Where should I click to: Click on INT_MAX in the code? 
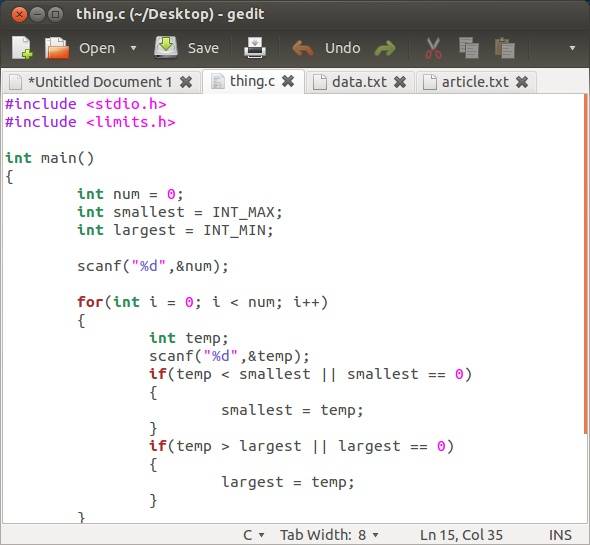[x=243, y=212]
